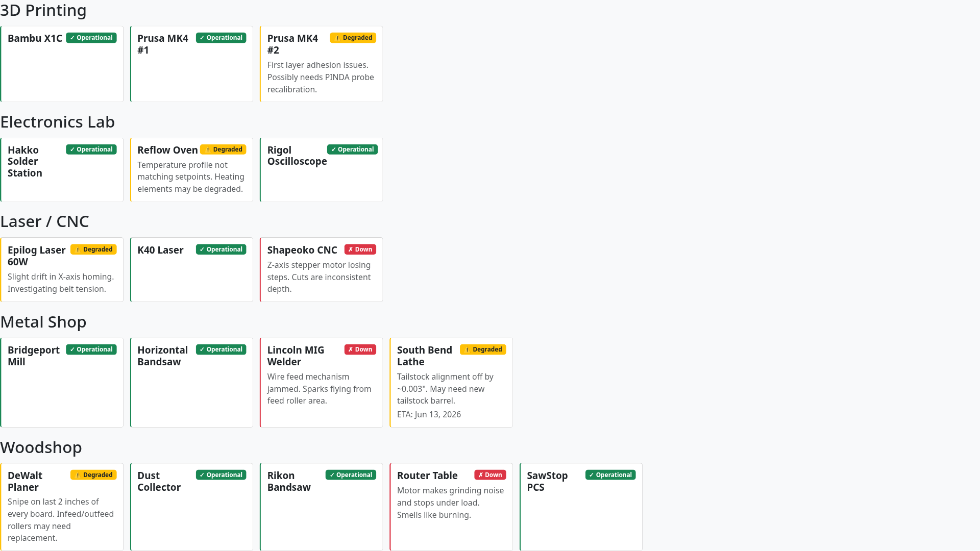The image size is (980, 551).
Task: Click the Motor makes grinding noise note
Action: point(450,503)
